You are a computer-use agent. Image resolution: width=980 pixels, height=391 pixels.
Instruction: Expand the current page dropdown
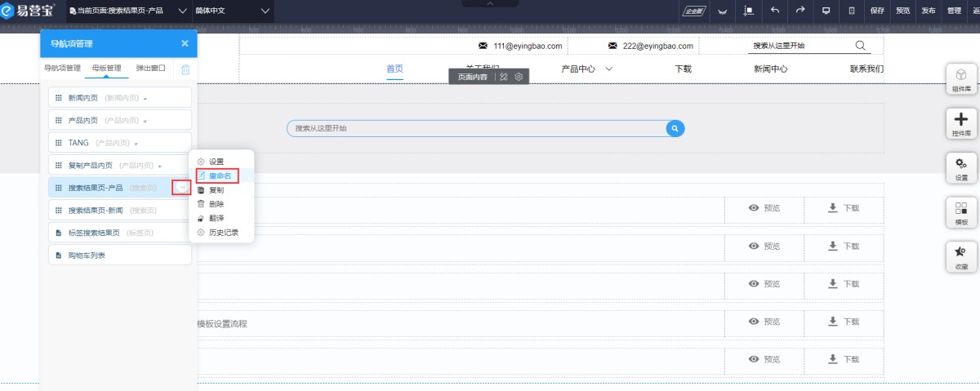point(182,11)
